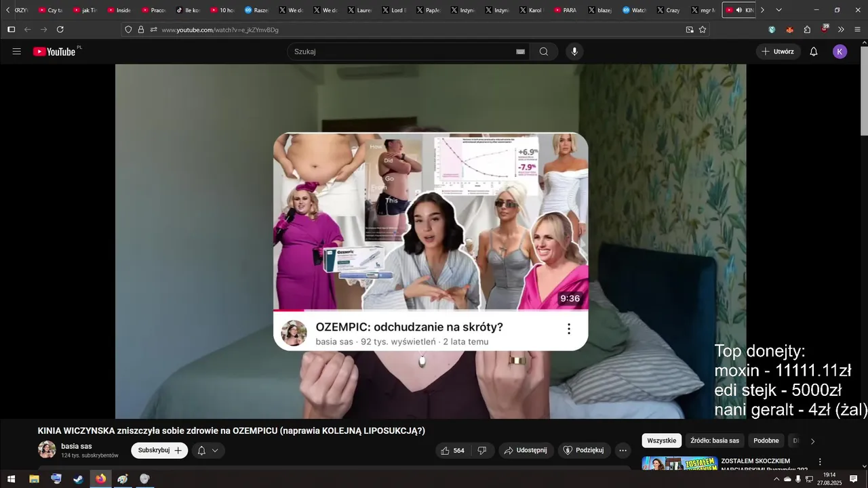Screen dimensions: 868x488
Task: Bookmark this page with star icon
Action: click(703, 30)
